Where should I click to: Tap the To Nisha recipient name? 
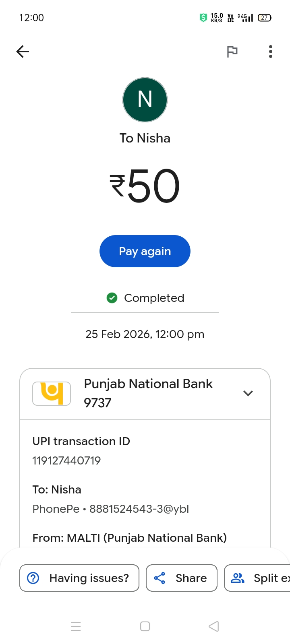145,138
